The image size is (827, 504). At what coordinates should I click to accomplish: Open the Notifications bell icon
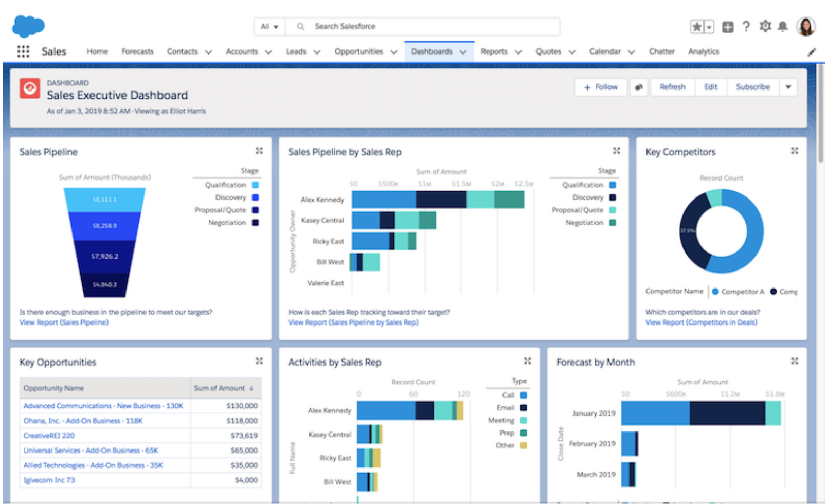point(783,26)
